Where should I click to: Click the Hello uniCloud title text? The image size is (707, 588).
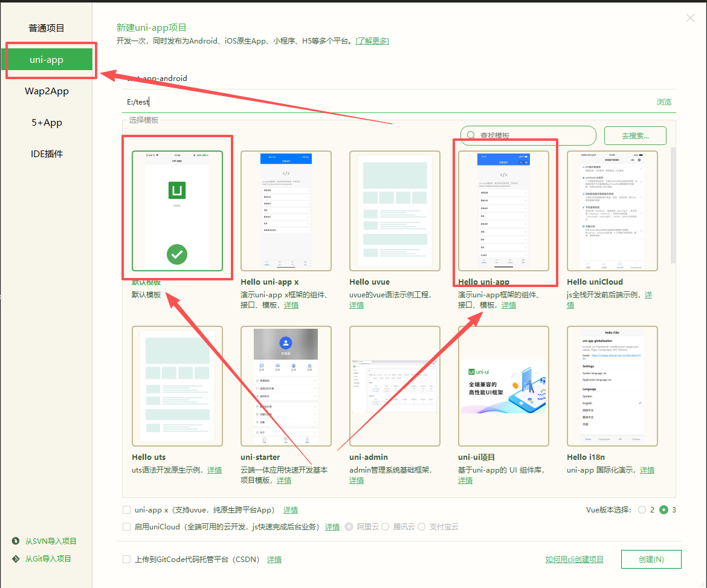click(595, 282)
